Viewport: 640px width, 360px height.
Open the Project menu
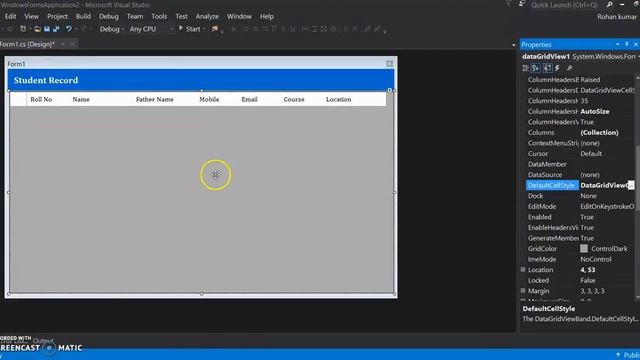tap(57, 16)
